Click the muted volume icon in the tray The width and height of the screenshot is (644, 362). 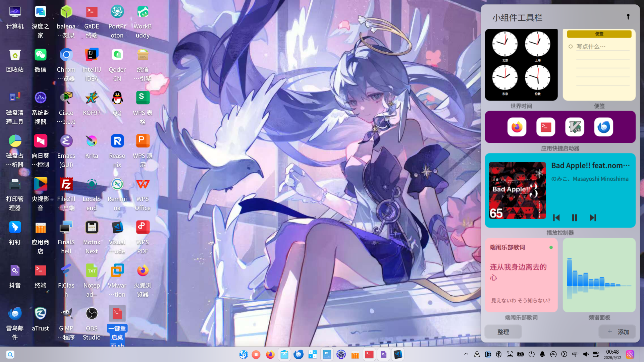click(x=586, y=354)
